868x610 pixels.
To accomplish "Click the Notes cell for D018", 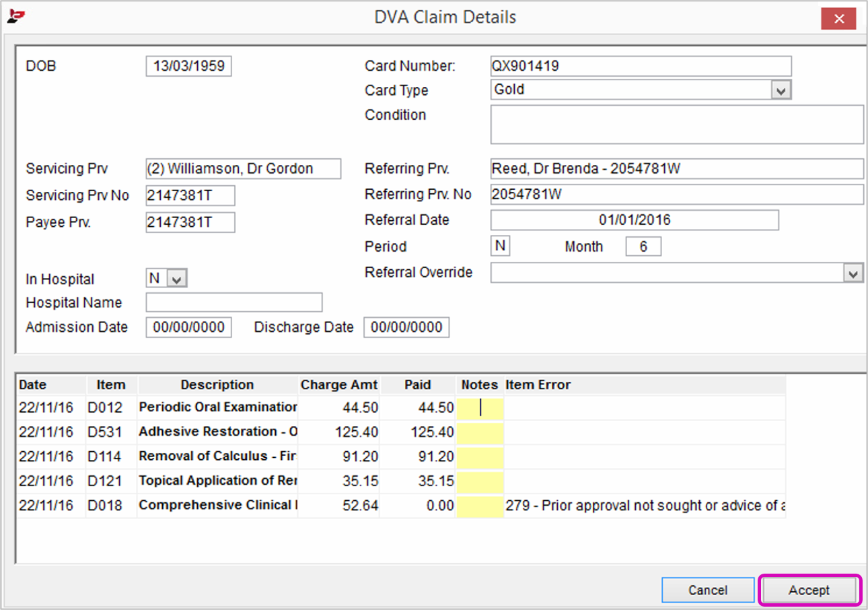I will [x=480, y=506].
